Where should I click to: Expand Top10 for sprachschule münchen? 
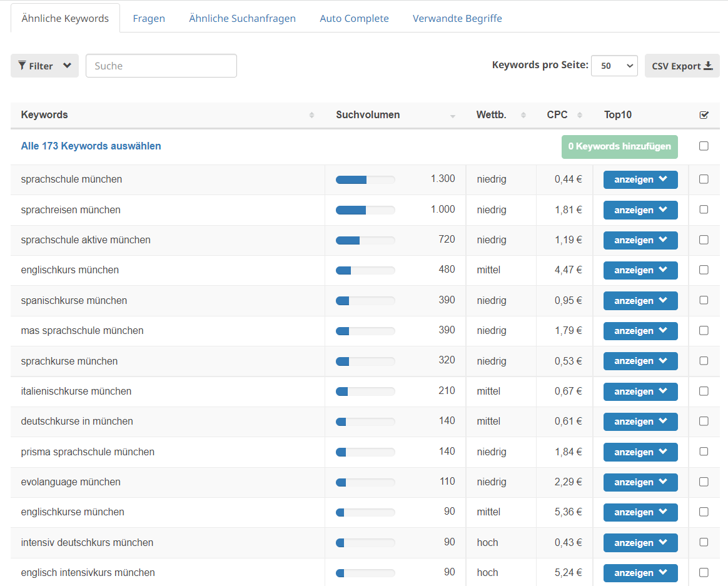click(640, 179)
